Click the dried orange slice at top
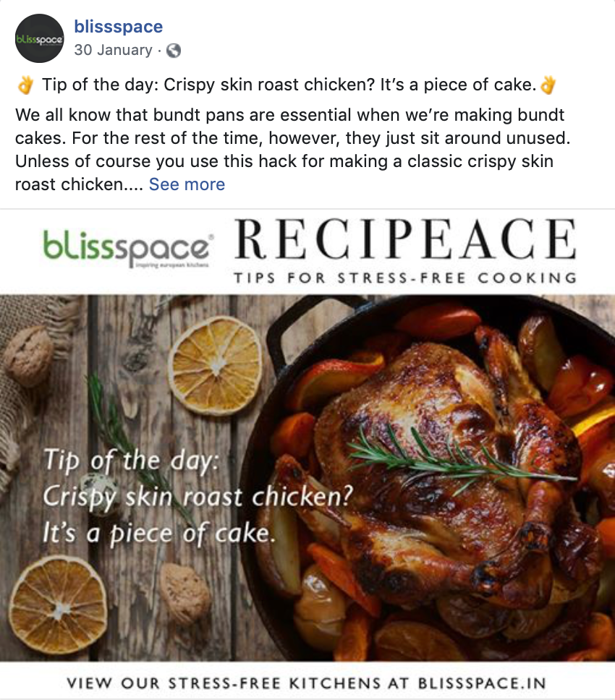615x700 pixels. click(217, 365)
